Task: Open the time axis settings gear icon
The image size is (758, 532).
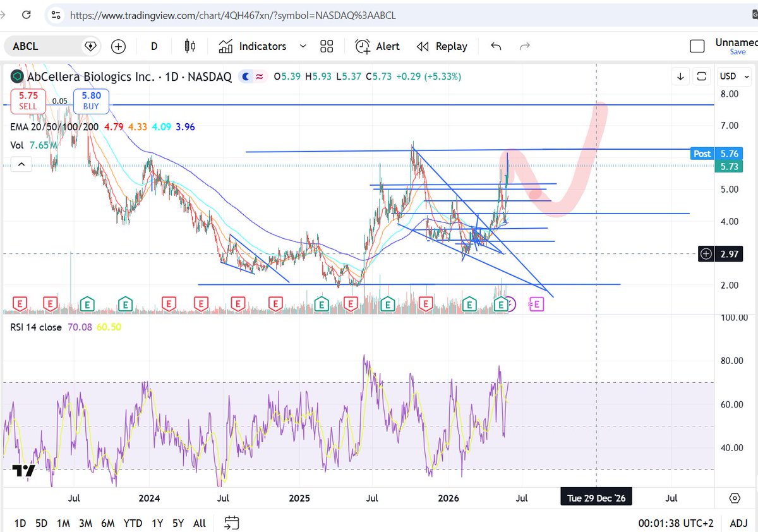Action: pyautogui.click(x=734, y=498)
